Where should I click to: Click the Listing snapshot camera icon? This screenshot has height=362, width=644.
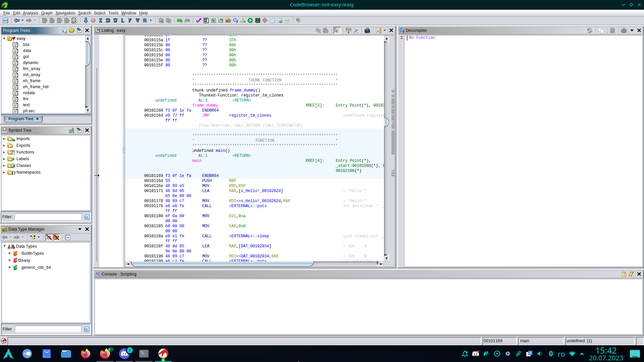coord(367,31)
